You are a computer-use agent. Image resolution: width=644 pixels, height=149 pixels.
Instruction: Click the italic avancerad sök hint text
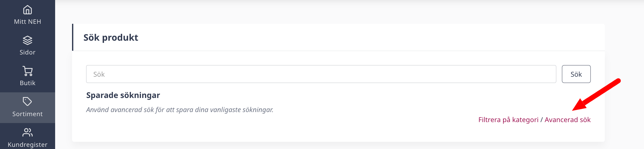pyautogui.click(x=180, y=110)
